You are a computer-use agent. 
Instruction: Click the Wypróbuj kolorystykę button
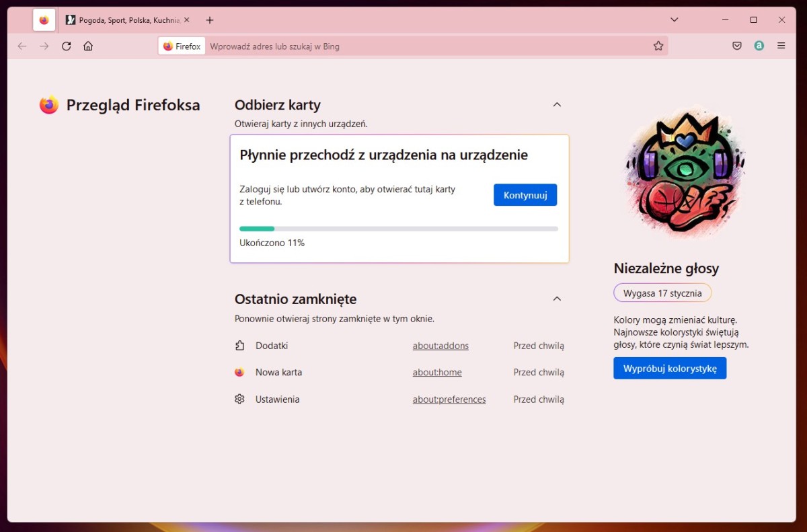coord(669,368)
